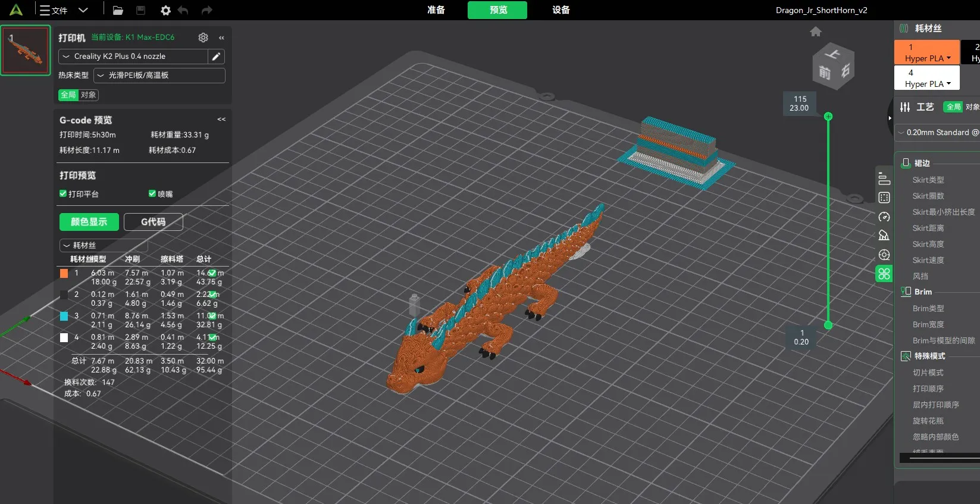Click the home view icon above cube
This screenshot has height=504, width=980.
click(x=816, y=32)
